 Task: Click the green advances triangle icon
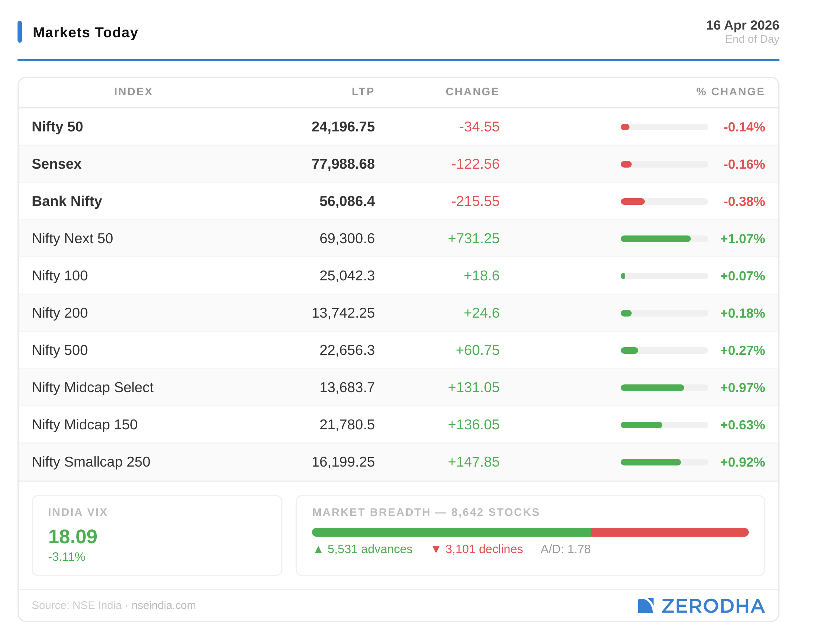click(x=318, y=549)
